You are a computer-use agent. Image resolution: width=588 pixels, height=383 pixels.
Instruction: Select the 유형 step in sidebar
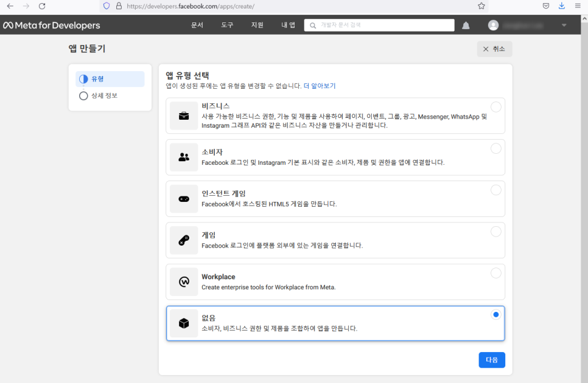pyautogui.click(x=110, y=79)
